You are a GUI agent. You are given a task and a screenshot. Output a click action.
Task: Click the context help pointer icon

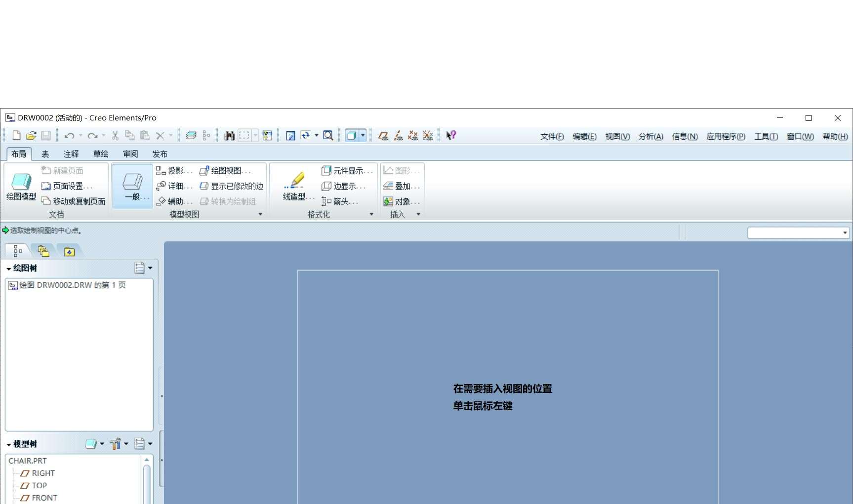tap(451, 135)
